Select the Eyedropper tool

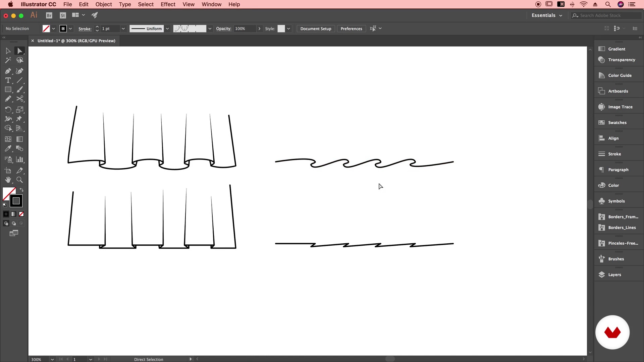pos(8,148)
